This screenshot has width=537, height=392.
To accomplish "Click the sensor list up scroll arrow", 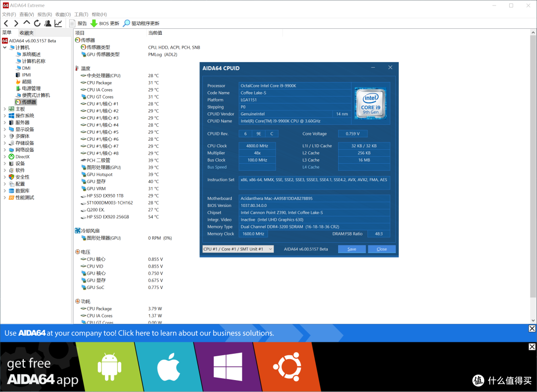I will (533, 32).
